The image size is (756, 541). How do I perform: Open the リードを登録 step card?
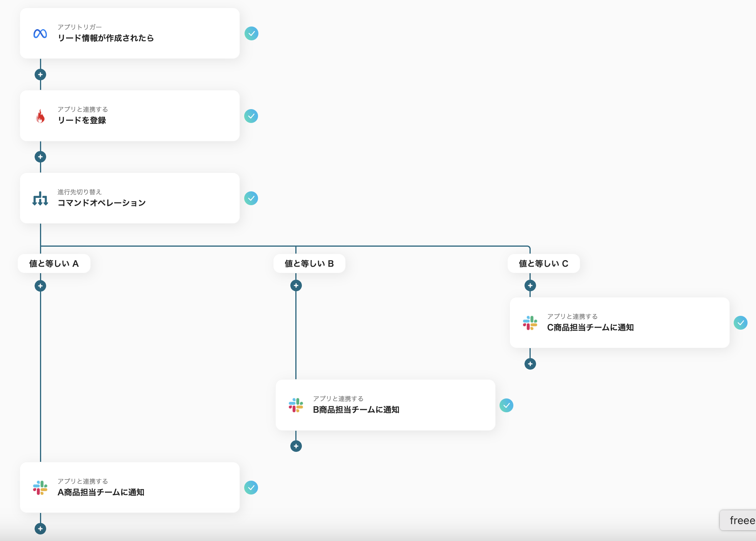pyautogui.click(x=130, y=116)
